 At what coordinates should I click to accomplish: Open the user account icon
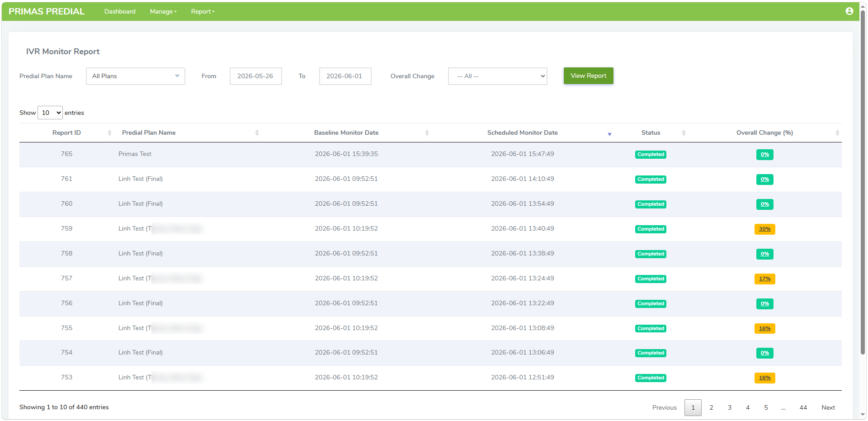coord(849,11)
